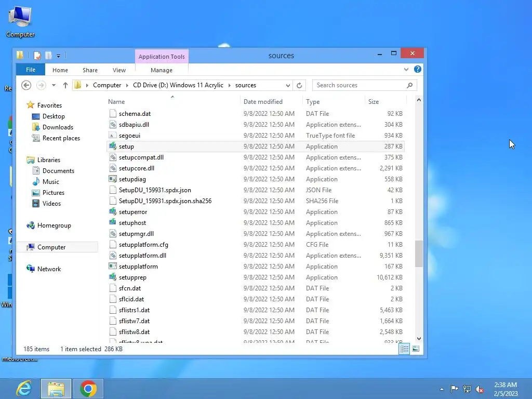This screenshot has height=399, width=532.
Task: Open Help with the question mark icon
Action: pos(418,69)
